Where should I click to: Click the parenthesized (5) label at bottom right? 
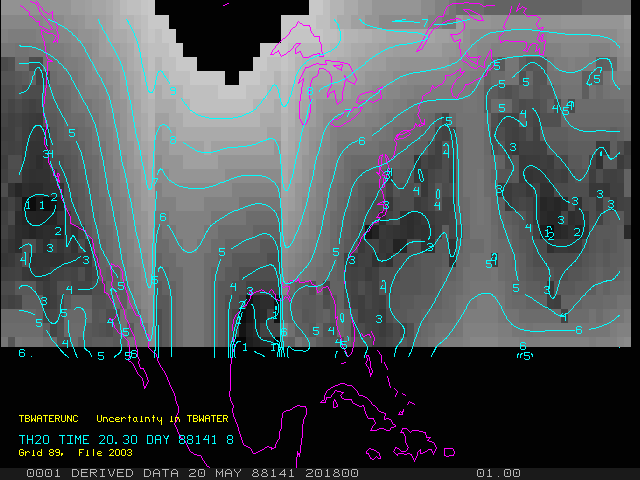tap(523, 356)
